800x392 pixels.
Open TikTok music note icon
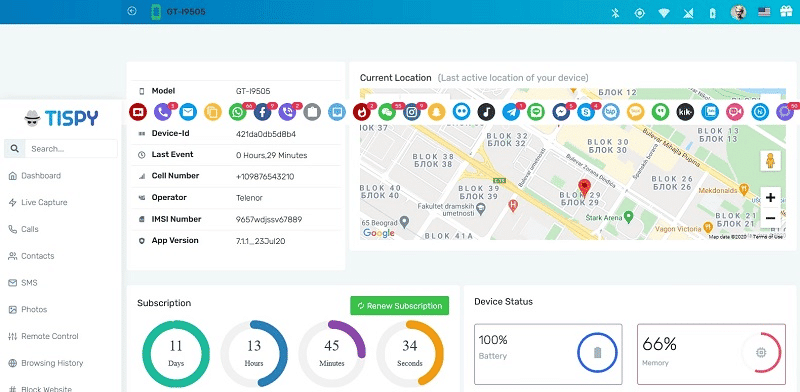point(486,112)
